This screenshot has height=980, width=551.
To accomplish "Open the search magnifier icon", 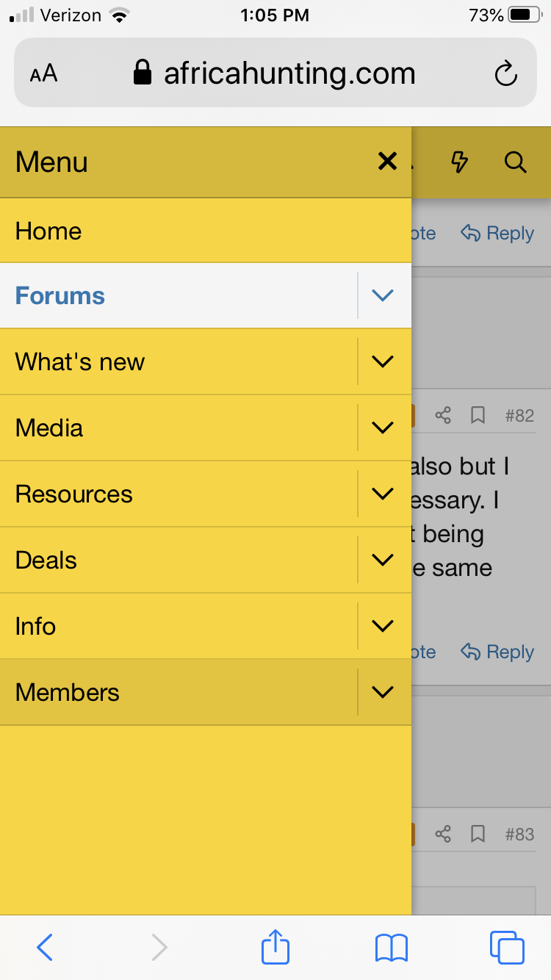I will [x=516, y=162].
